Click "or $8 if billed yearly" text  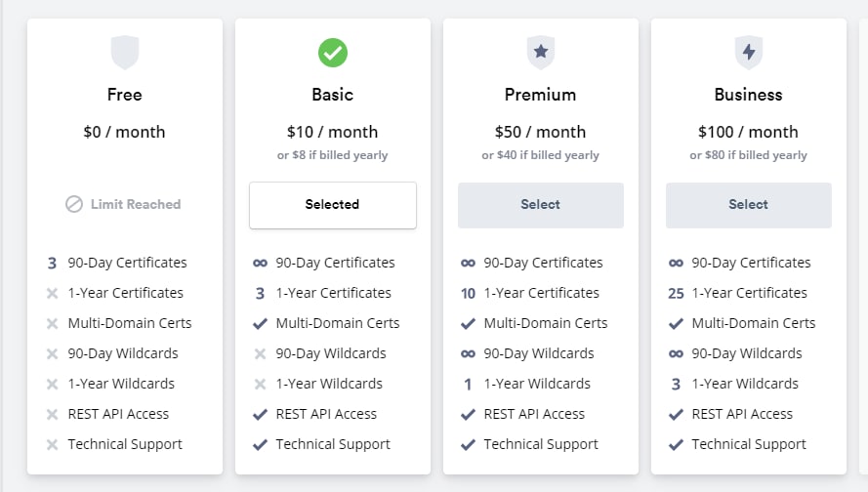tap(333, 155)
